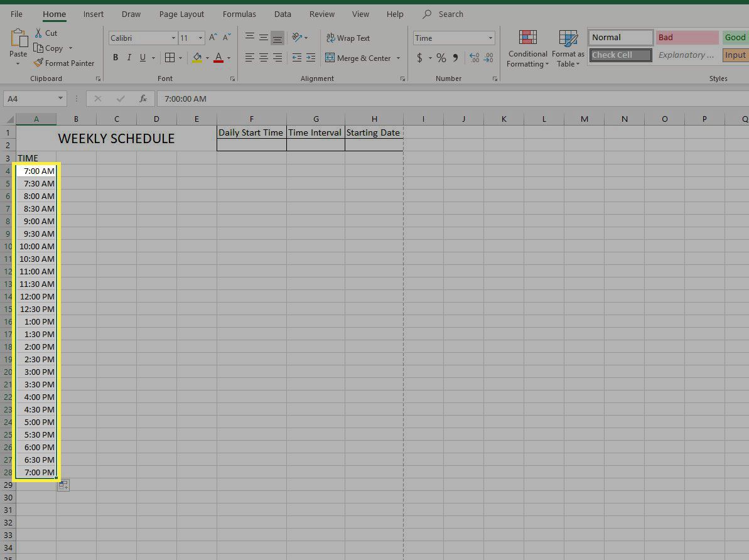Image resolution: width=749 pixels, height=560 pixels.
Task: Toggle underline formatting
Action: (x=142, y=57)
